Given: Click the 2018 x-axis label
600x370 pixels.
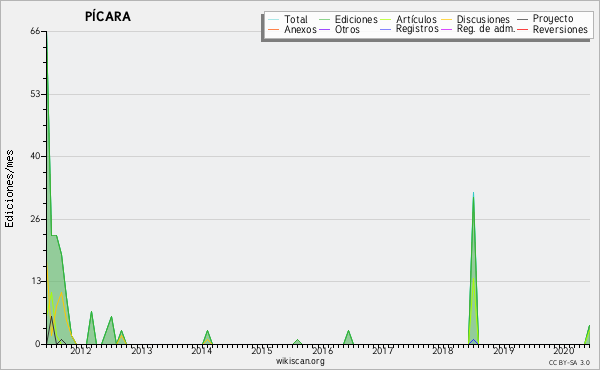Looking at the screenshot, I should point(443,351).
